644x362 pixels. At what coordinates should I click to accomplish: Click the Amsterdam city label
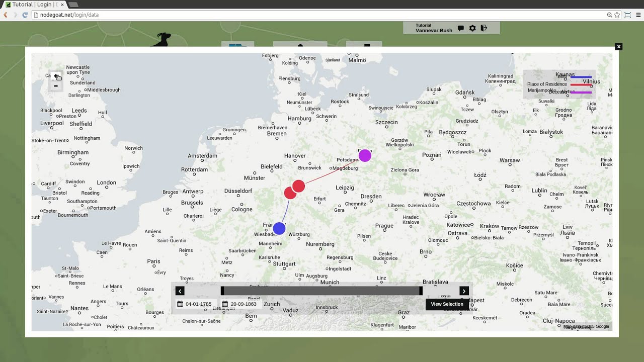pyautogui.click(x=202, y=156)
